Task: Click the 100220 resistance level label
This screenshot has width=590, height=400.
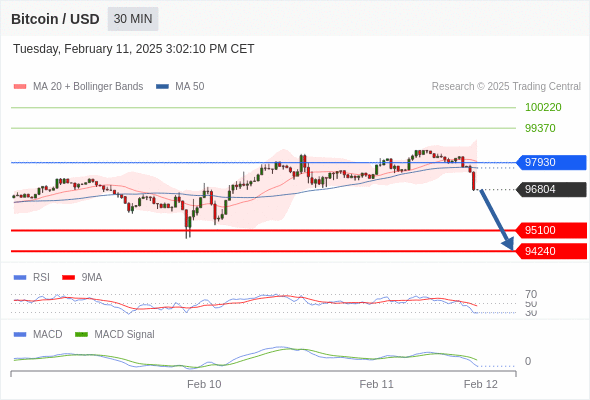Action: [543, 107]
